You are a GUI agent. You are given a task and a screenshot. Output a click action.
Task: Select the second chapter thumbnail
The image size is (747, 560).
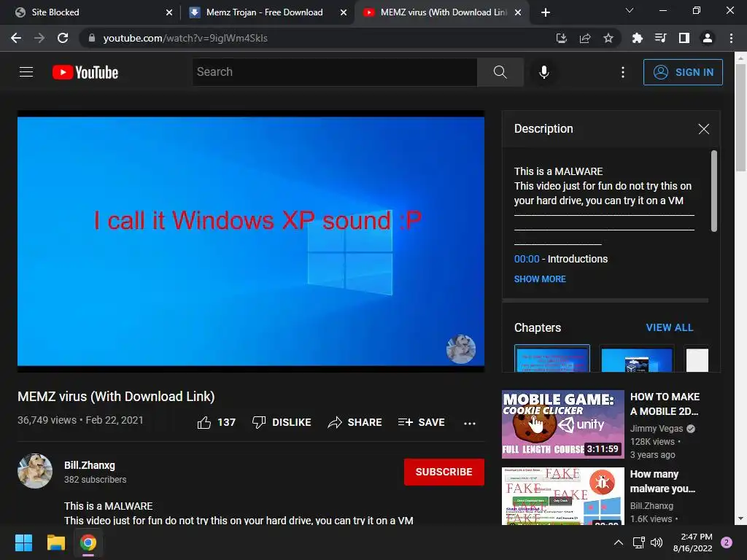pyautogui.click(x=636, y=358)
